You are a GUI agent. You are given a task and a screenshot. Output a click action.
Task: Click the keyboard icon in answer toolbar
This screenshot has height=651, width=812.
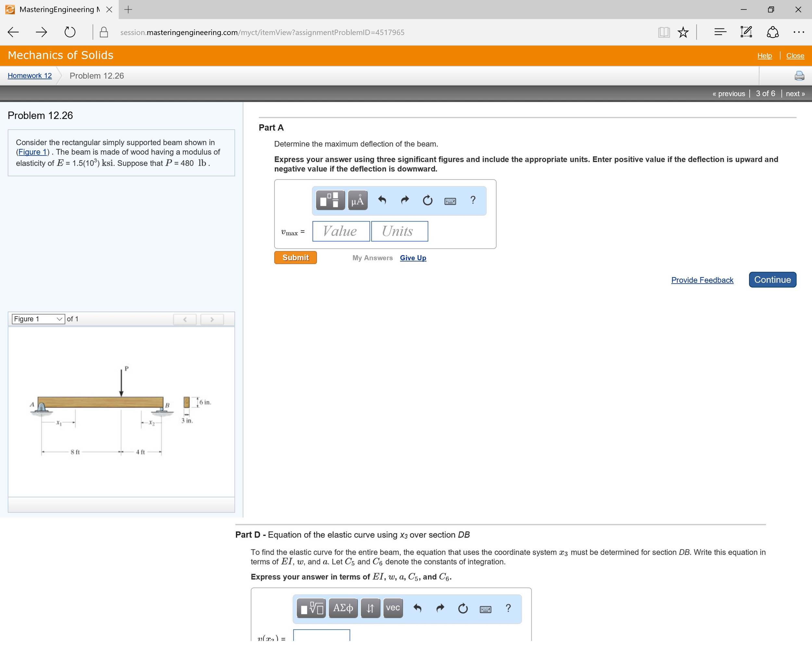click(450, 201)
